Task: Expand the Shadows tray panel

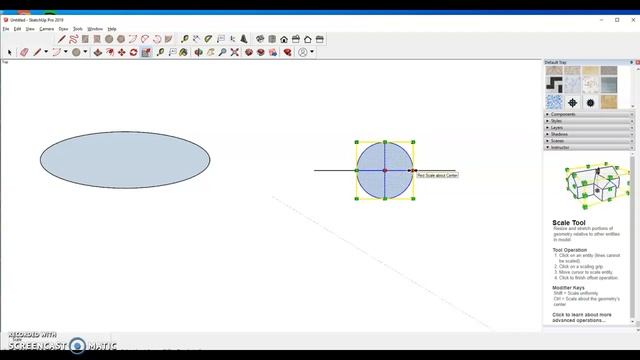Action: [589, 134]
